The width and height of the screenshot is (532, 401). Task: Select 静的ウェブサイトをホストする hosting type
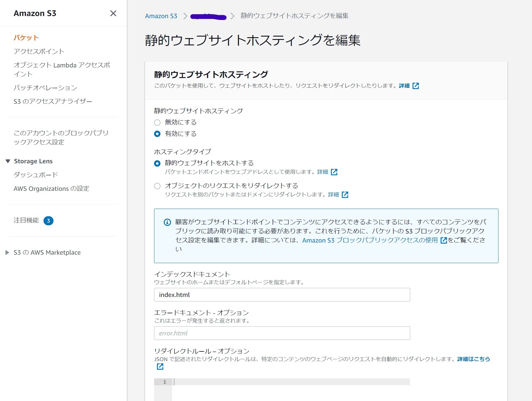point(157,163)
